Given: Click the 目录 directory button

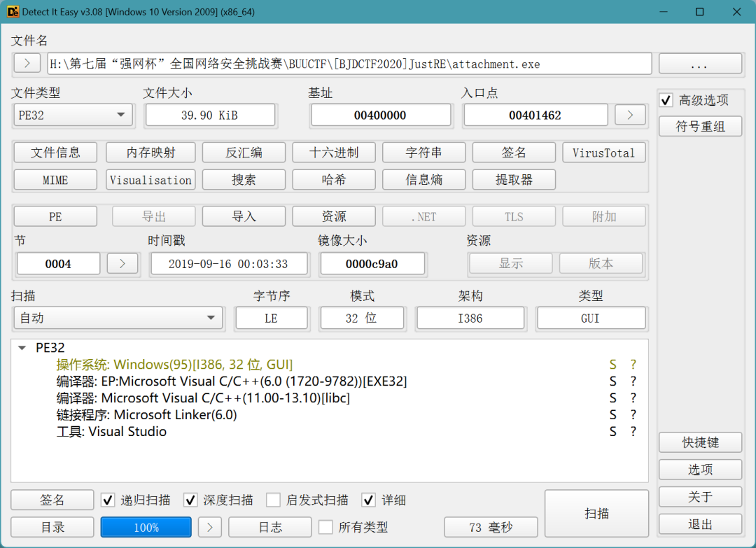Looking at the screenshot, I should coord(52,527).
